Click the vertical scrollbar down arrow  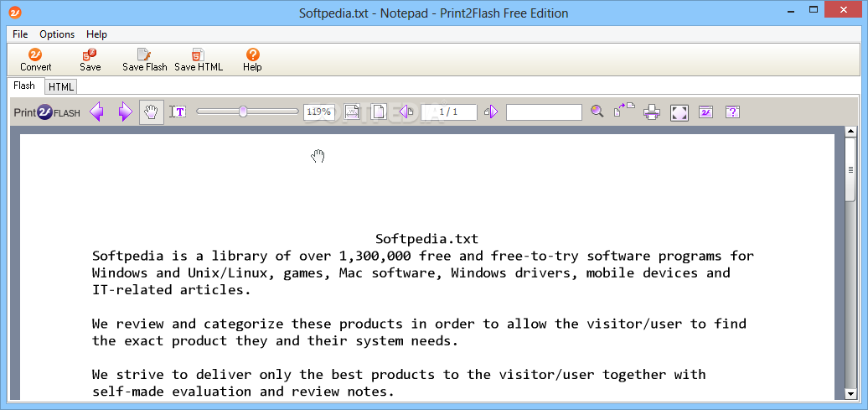(851, 393)
